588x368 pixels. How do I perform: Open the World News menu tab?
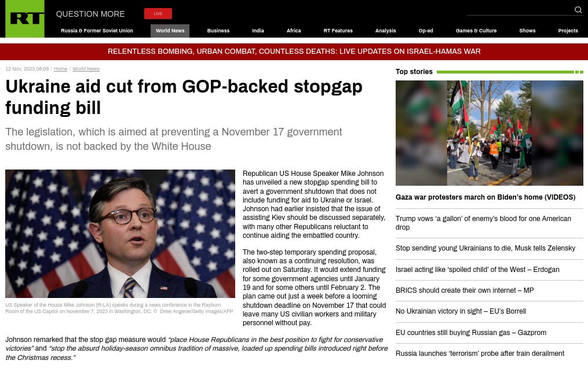[x=170, y=31]
